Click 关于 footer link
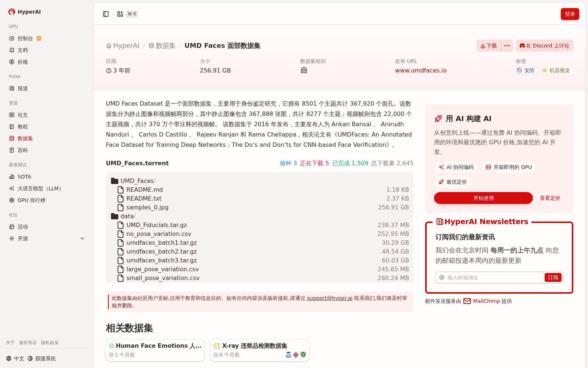This screenshot has width=588, height=368. (10, 343)
